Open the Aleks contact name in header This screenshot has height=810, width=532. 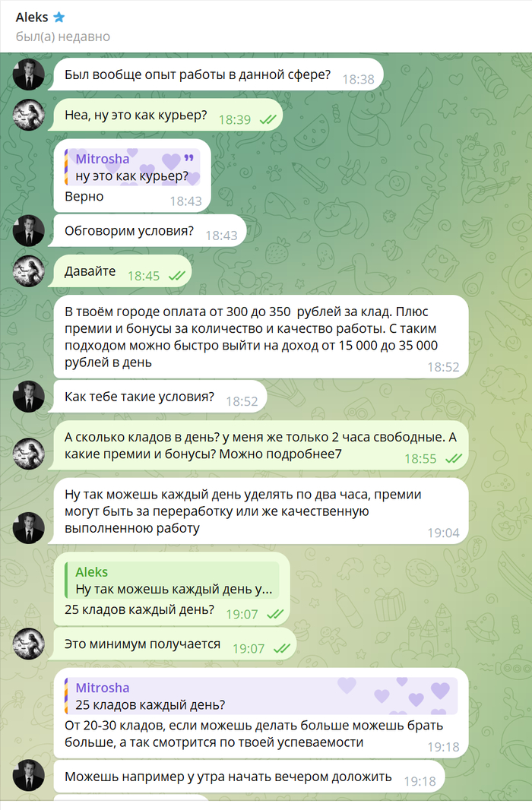(x=31, y=17)
